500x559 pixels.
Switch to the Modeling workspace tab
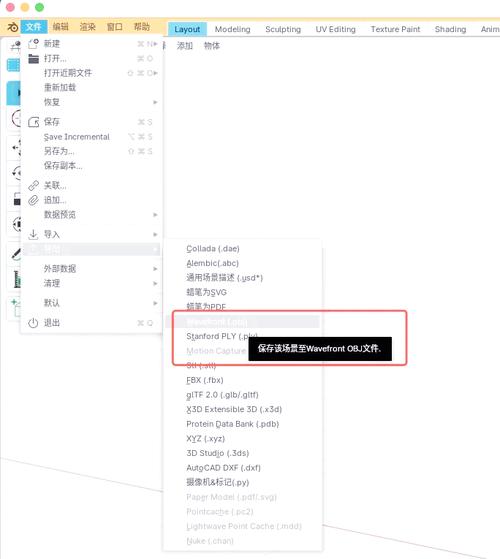click(232, 29)
